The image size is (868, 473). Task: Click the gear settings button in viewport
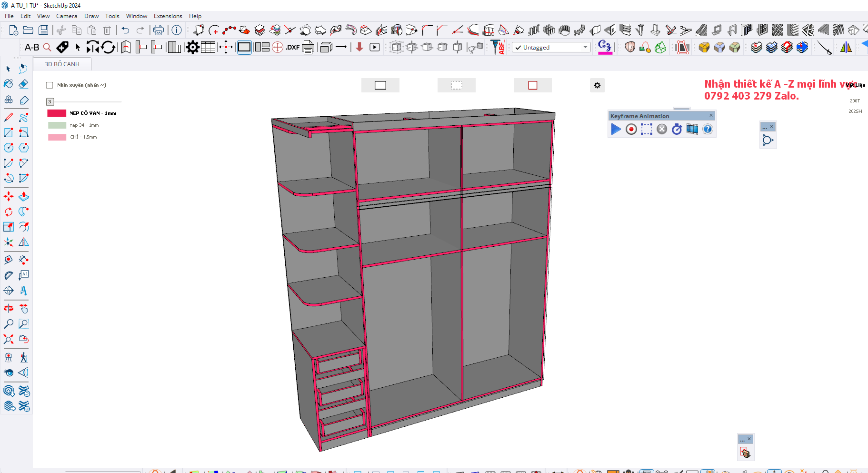(597, 85)
